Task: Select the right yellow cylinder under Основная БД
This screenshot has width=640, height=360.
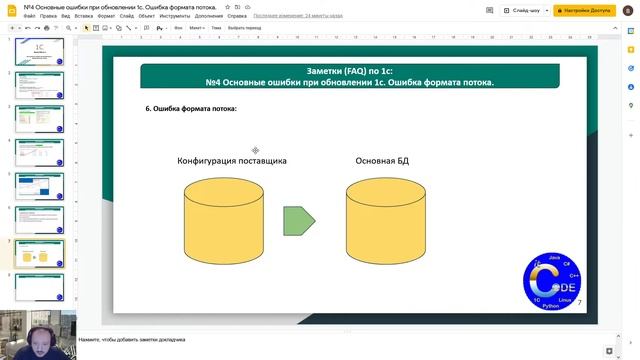Action: click(x=386, y=221)
